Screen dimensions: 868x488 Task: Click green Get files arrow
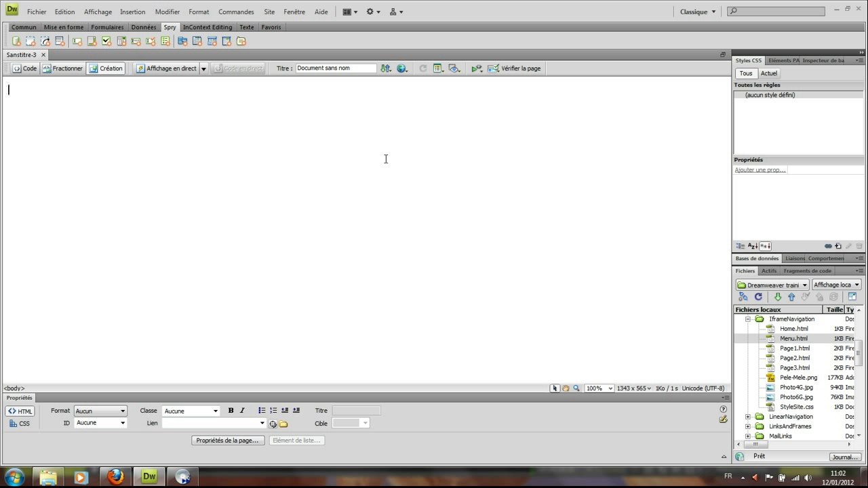[777, 297]
